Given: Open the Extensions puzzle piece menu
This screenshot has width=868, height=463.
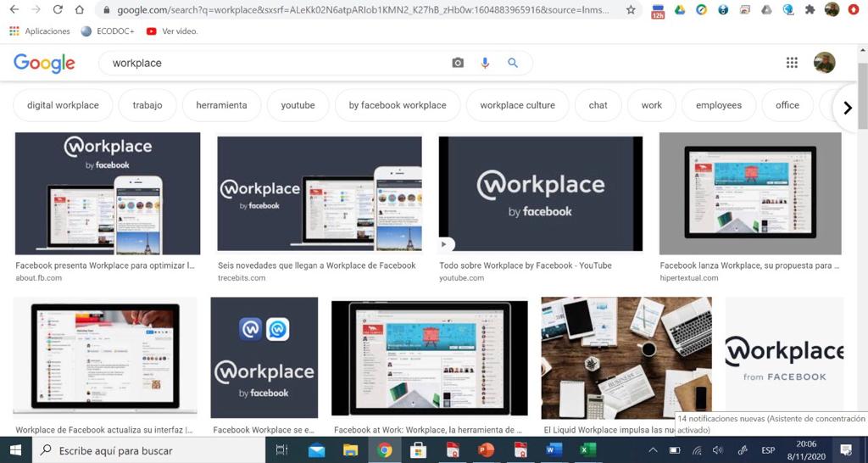Looking at the screenshot, I should 810,10.
